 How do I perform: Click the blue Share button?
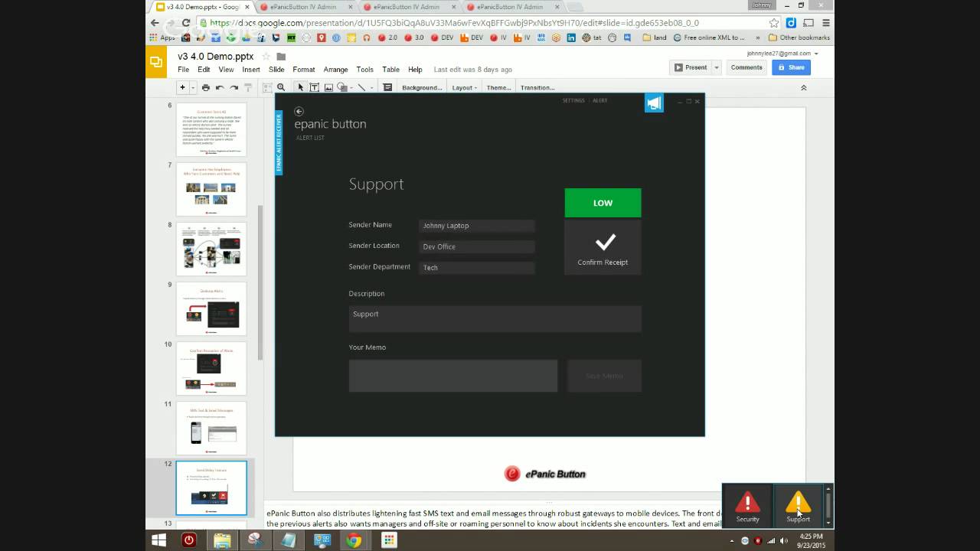tap(791, 67)
